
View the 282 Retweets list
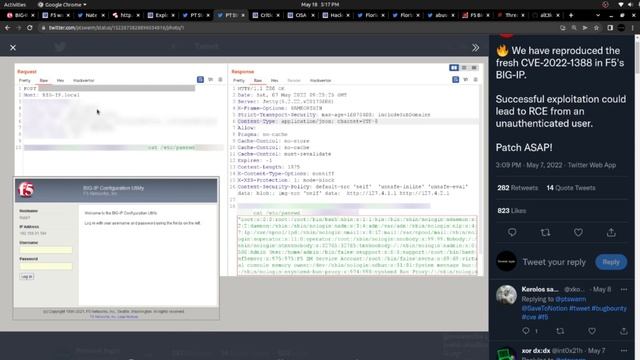point(517,188)
